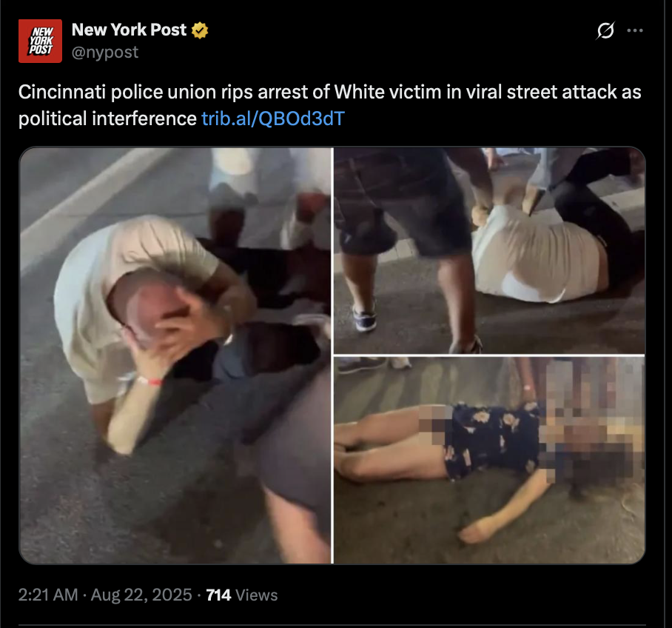Click the words political interference in the tweet

point(107,118)
